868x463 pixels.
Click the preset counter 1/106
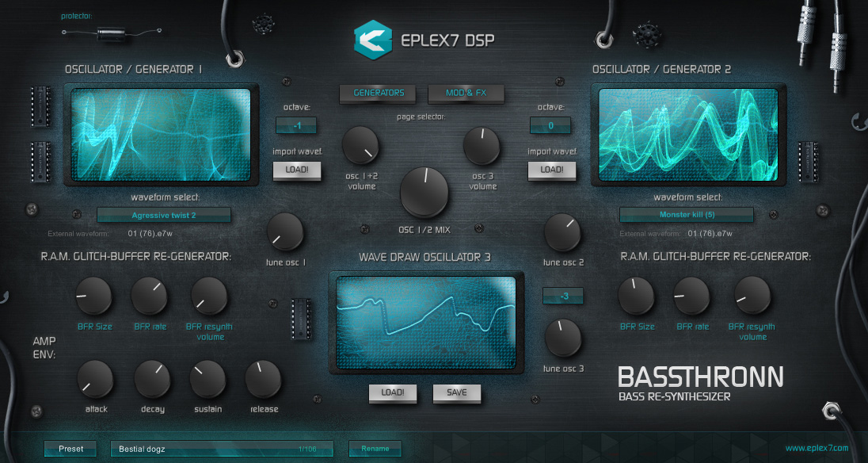tap(308, 450)
